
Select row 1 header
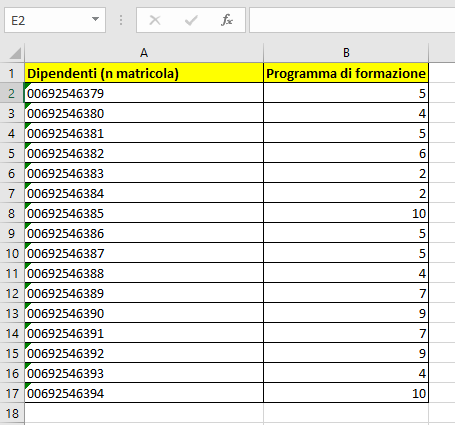click(x=12, y=73)
